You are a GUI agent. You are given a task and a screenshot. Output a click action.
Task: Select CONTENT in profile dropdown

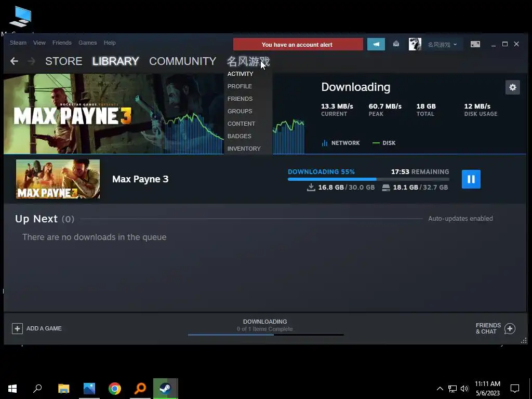[x=241, y=124]
